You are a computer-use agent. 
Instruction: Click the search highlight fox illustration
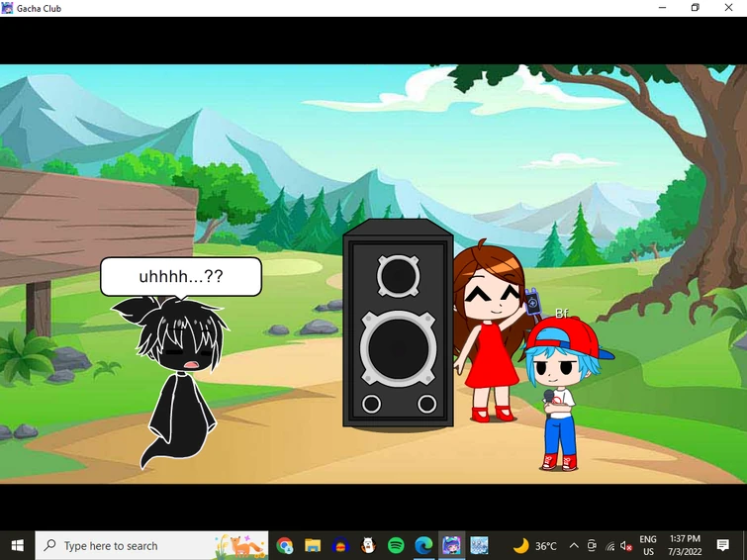click(240, 546)
